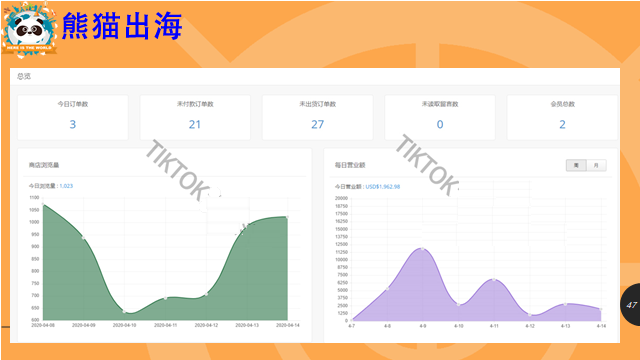The width and height of the screenshot is (640, 360).
Task: Select the 2020-04-12 point on views chart
Action: tap(206, 294)
